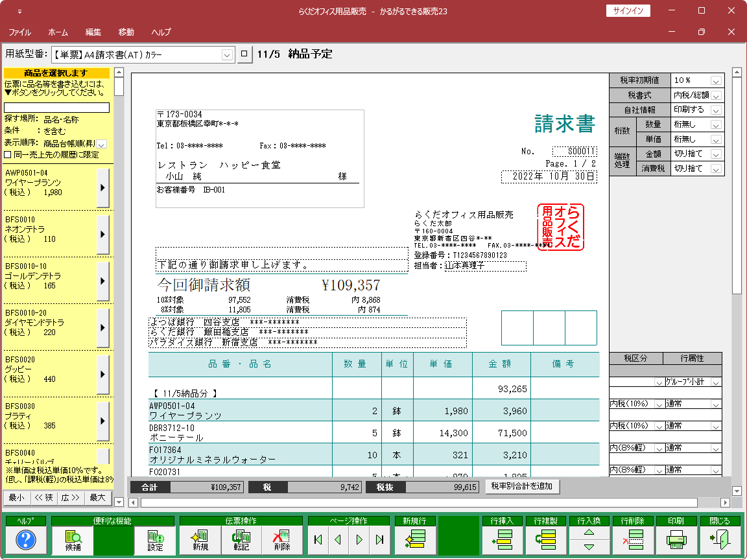Open the 移動 menu
The image size is (747, 560).
[126, 32]
